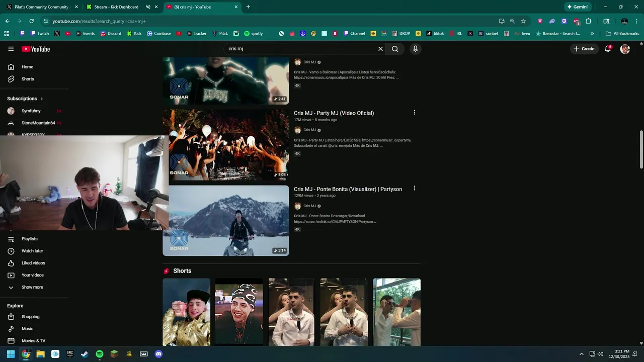Viewport: 644px width, 362px height.
Task: Open the more options menu for Ponte Bonita
Action: (415, 188)
